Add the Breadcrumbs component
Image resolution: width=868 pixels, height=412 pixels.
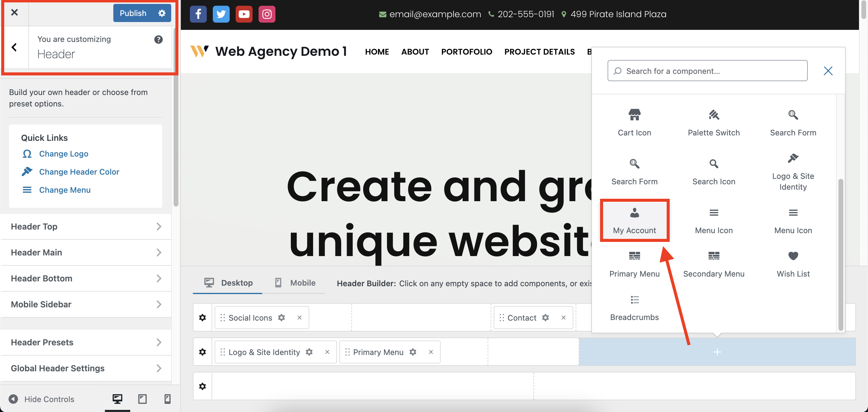[x=634, y=308]
